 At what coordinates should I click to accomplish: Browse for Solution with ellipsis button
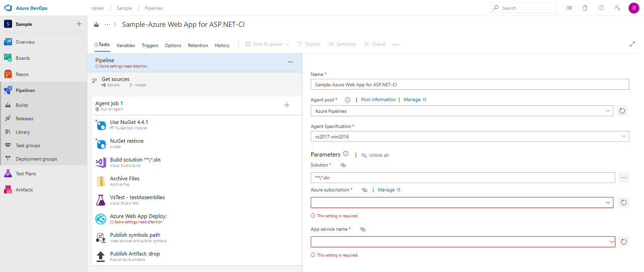click(624, 177)
